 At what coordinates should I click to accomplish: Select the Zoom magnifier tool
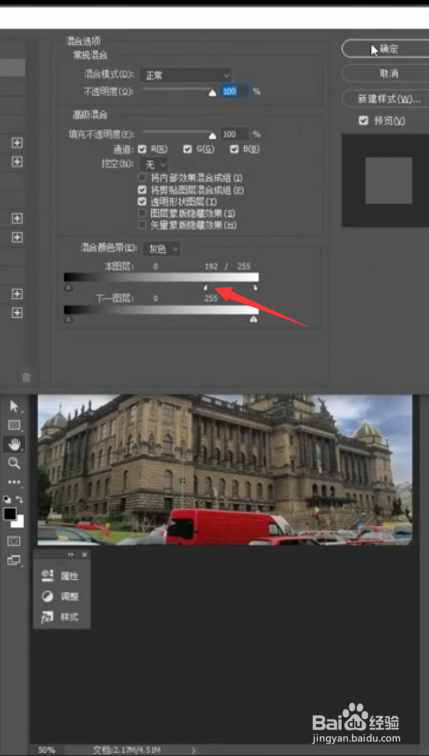coord(14,463)
